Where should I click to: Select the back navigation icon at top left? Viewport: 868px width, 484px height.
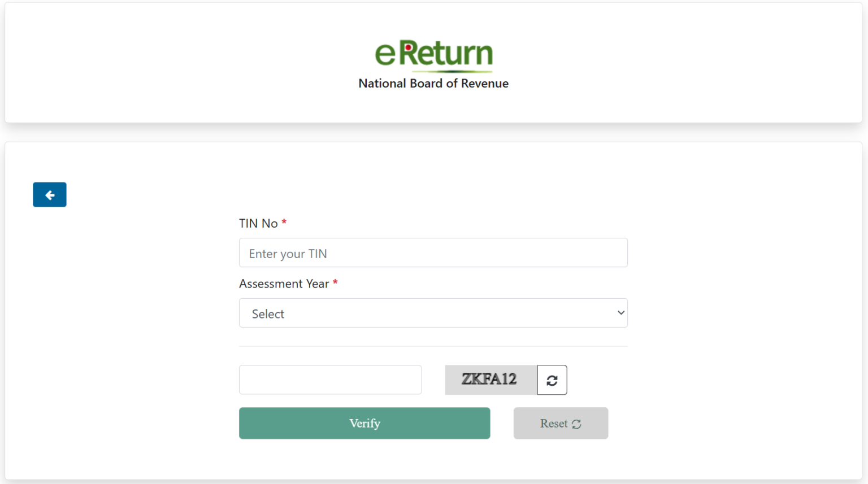pos(49,194)
